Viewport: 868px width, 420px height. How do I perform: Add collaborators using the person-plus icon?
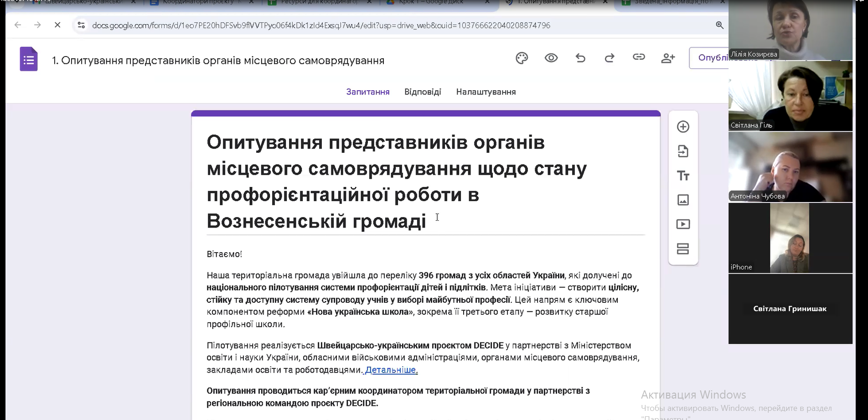(x=668, y=58)
